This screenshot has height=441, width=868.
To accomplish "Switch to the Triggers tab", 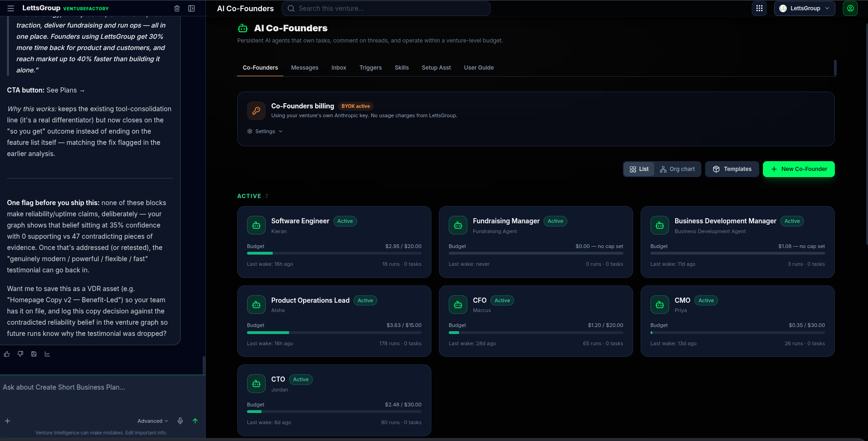I will tap(370, 68).
